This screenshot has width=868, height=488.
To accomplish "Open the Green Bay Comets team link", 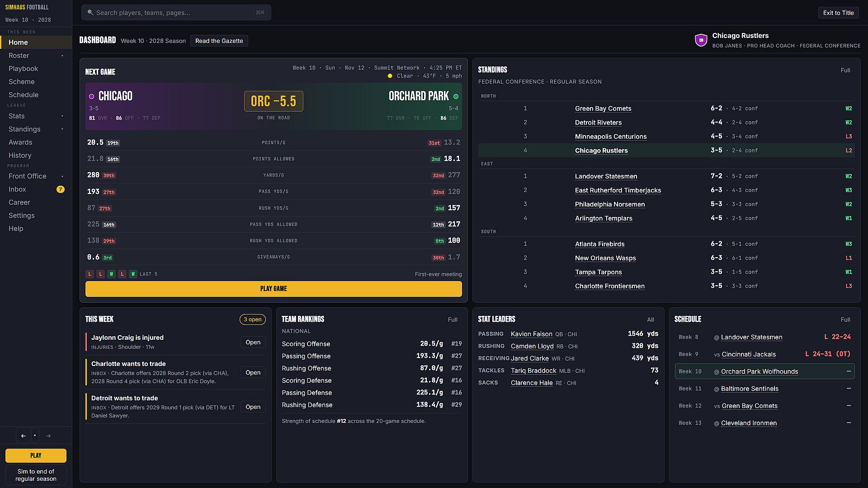I will point(603,108).
